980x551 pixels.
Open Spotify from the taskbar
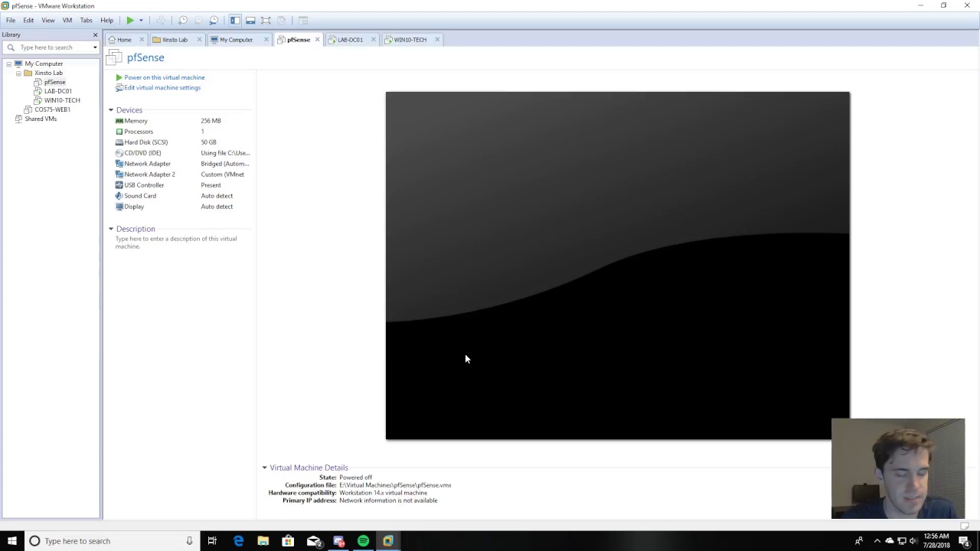point(363,541)
